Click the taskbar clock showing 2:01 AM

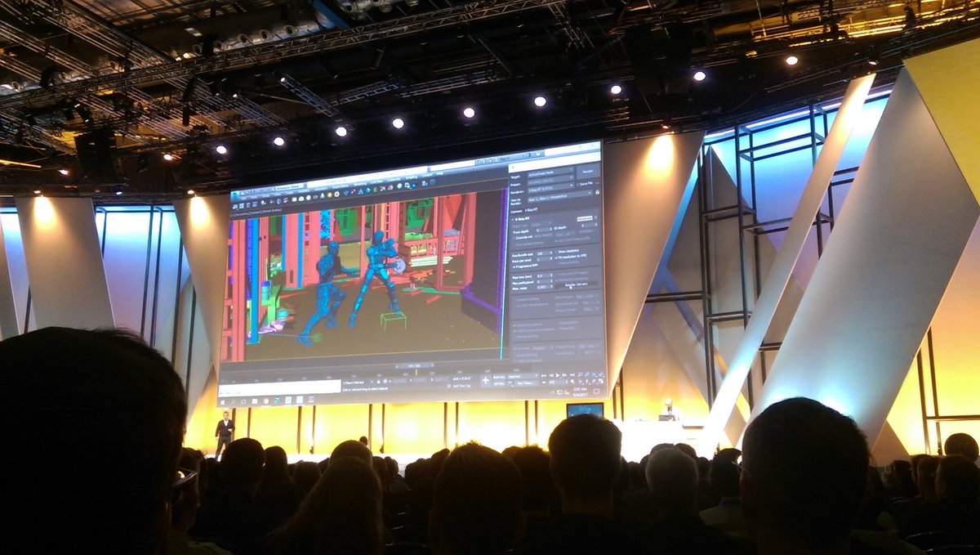pyautogui.click(x=578, y=392)
